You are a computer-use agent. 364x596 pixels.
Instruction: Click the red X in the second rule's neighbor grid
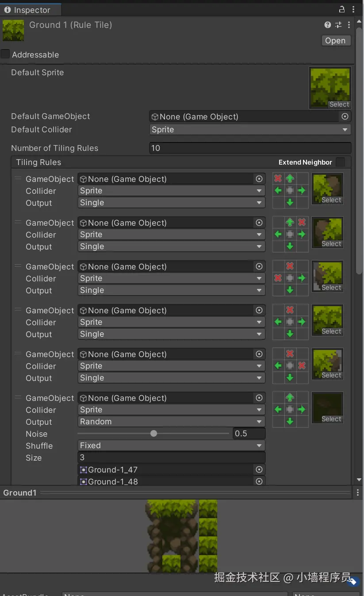[x=302, y=223]
